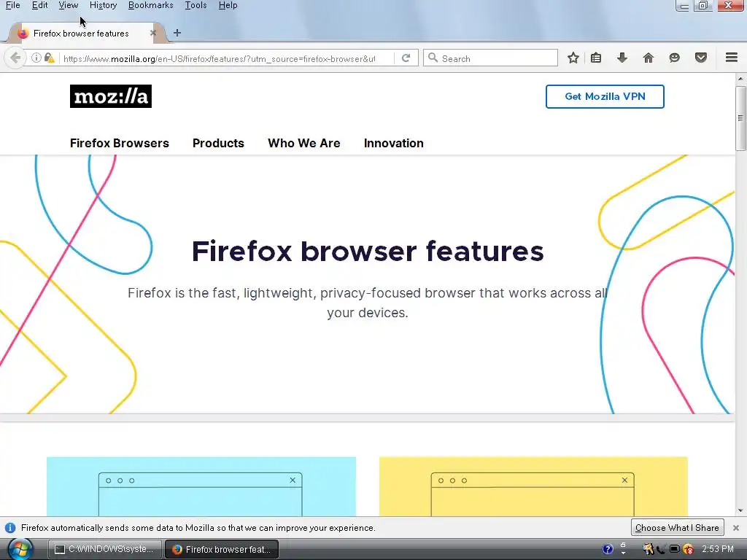
Task: Click the help question mark tray icon
Action: click(608, 549)
